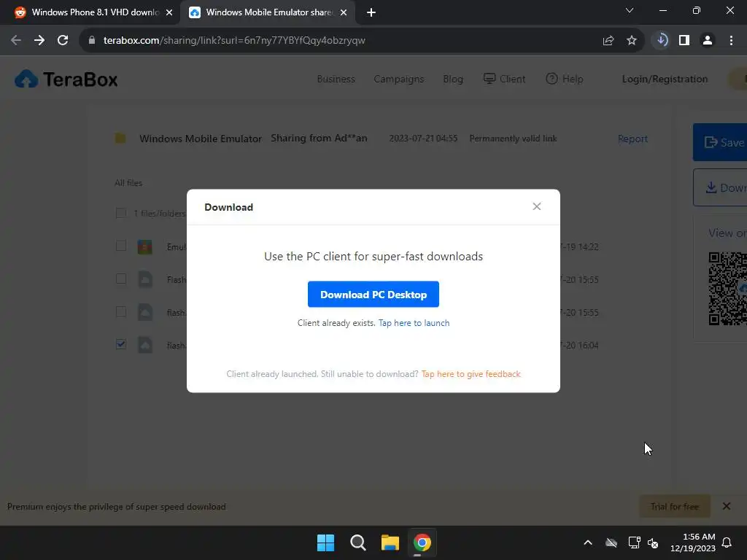Open Chrome downloads icon
Viewport: 747px width, 560px height.
coord(661,41)
